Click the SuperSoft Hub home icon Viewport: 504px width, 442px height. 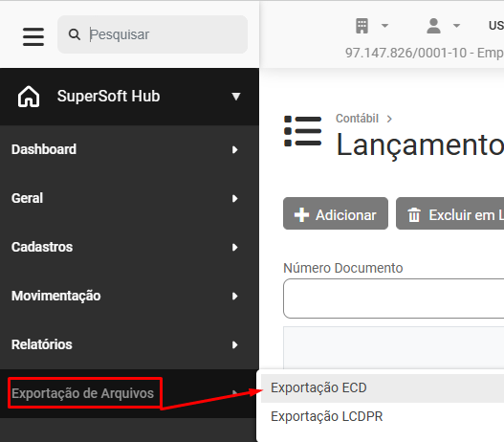[29, 96]
